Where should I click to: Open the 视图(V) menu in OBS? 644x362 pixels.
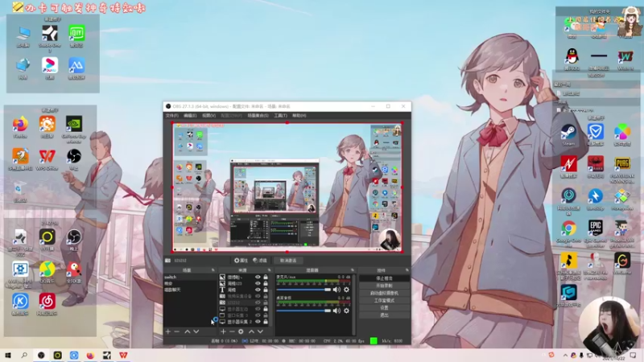(x=208, y=116)
